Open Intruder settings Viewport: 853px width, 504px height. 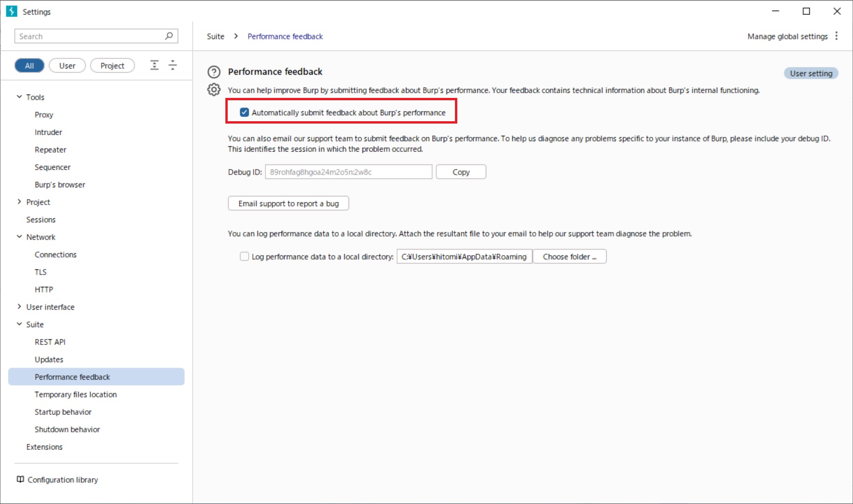pyautogui.click(x=48, y=132)
